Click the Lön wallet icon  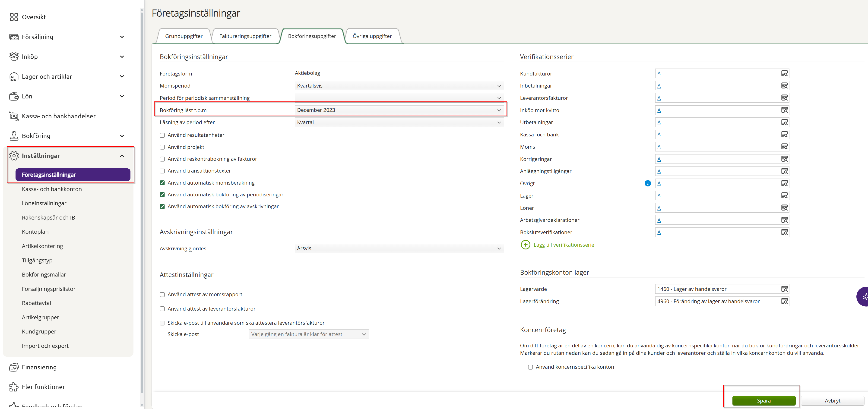(x=14, y=96)
